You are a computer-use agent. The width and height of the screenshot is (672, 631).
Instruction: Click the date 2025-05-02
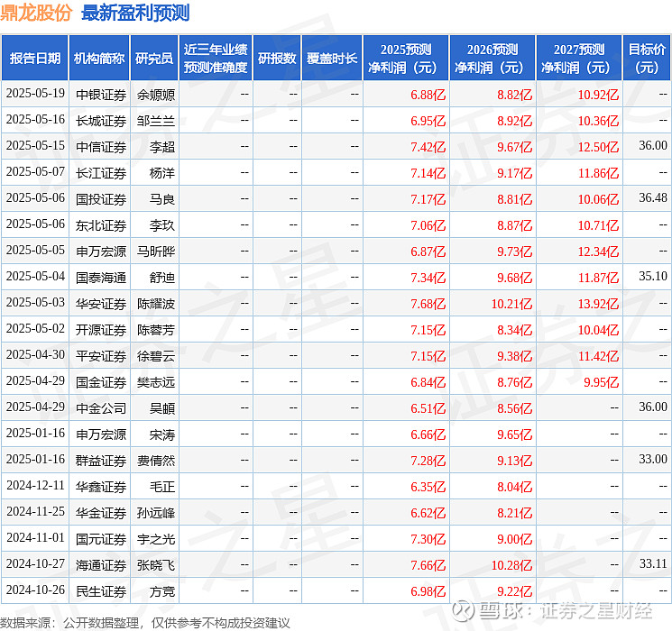[35, 328]
